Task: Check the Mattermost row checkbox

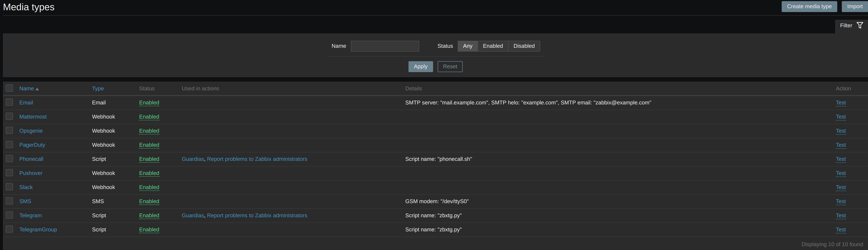Action: 9,116
